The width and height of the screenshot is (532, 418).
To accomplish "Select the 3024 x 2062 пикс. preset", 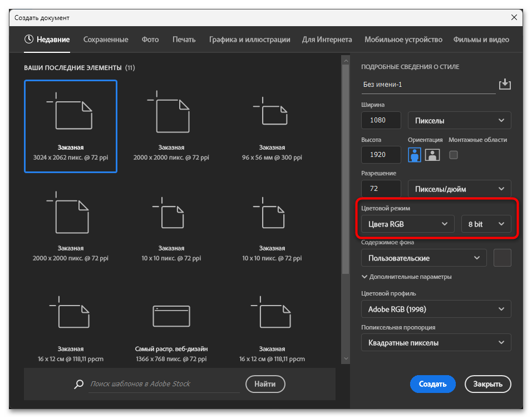I will point(71,126).
